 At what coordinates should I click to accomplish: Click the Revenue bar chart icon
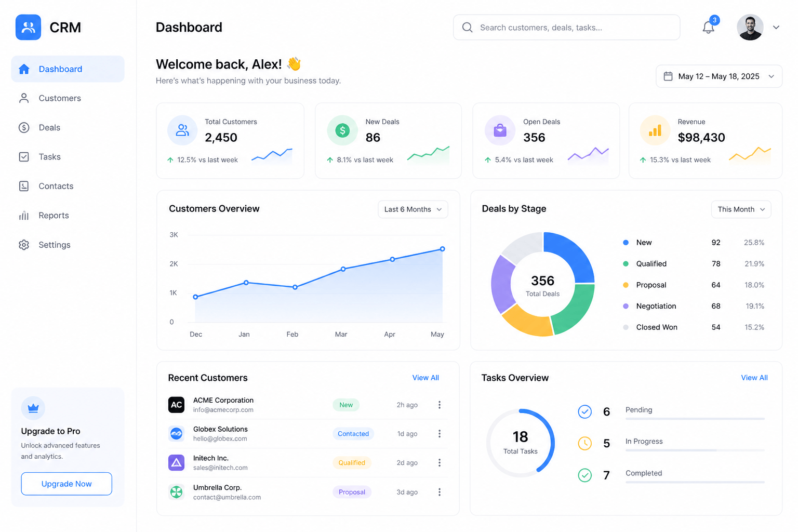pos(655,130)
